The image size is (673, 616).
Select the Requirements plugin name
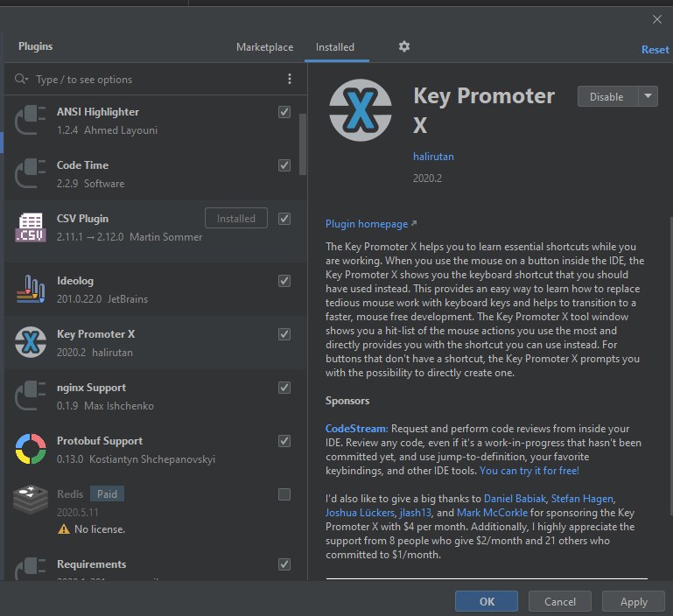click(91, 564)
